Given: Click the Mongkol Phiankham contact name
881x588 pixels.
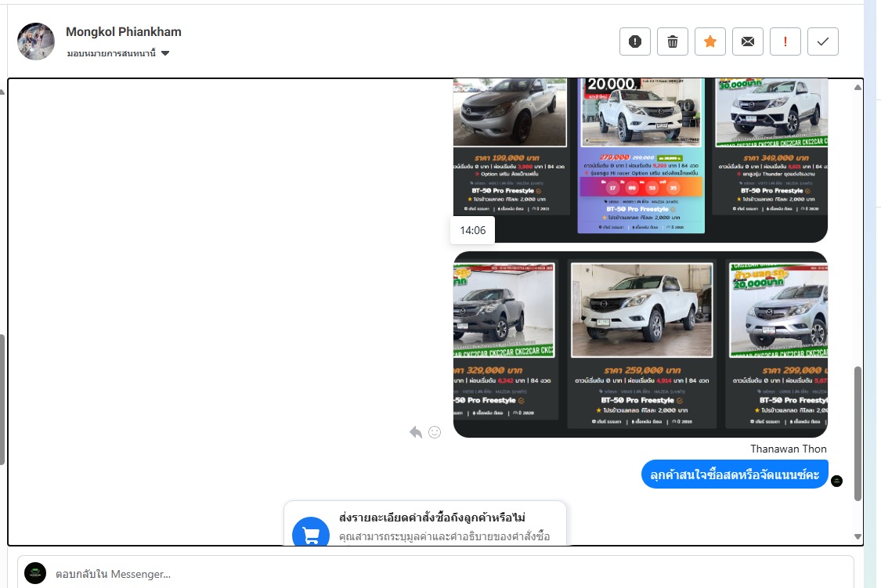Looking at the screenshot, I should click(124, 32).
